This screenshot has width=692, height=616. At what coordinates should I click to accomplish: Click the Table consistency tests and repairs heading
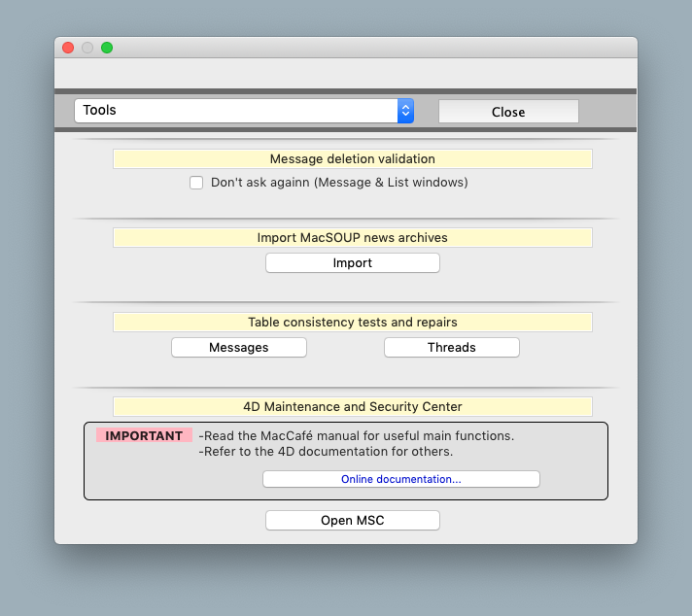pos(352,322)
